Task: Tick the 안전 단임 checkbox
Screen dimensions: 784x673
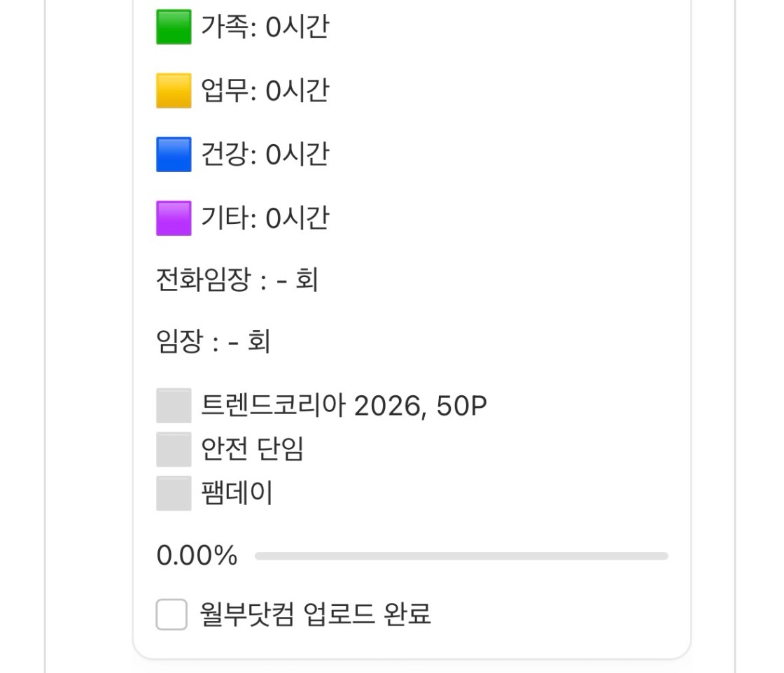Action: click(x=174, y=449)
